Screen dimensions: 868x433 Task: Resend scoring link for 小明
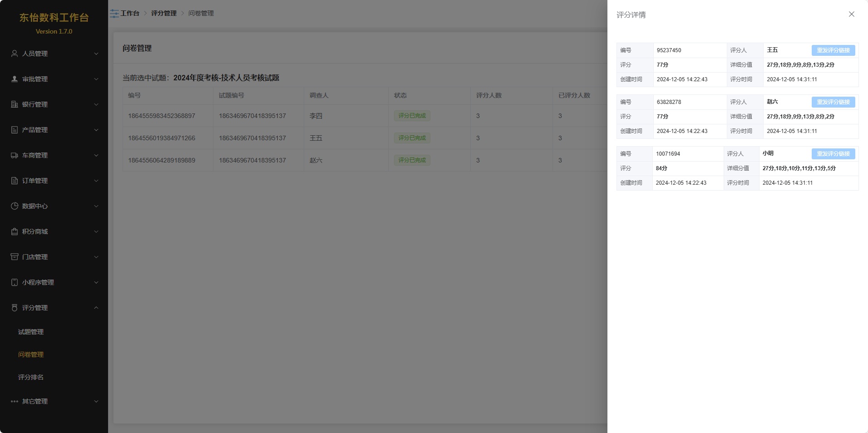pos(833,154)
